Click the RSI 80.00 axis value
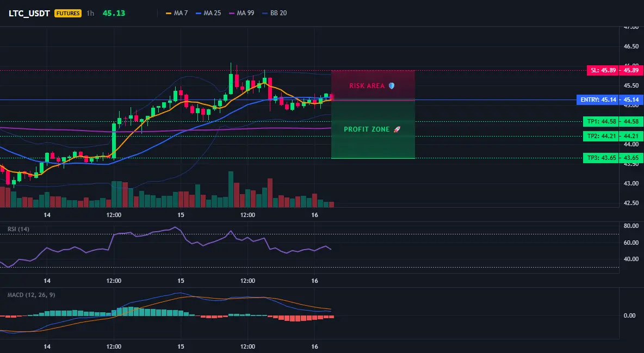This screenshot has width=644, height=353. [631, 226]
